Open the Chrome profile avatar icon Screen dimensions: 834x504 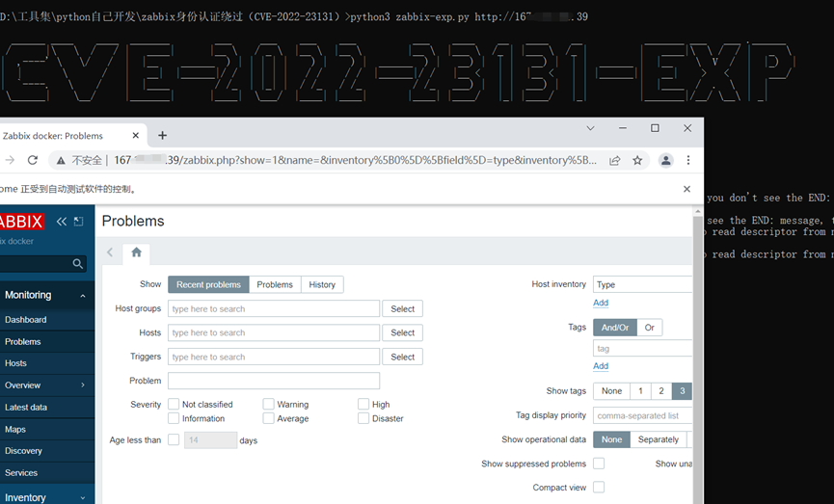point(666,160)
